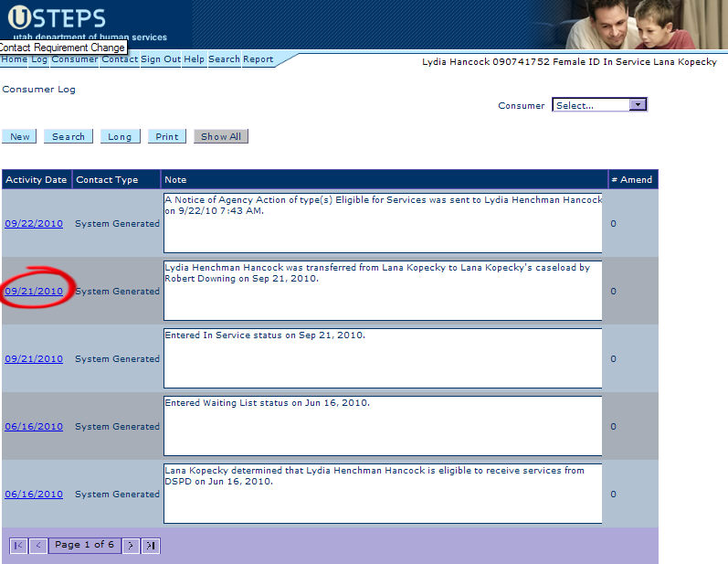
Task: Open the Help menu
Action: pyautogui.click(x=194, y=59)
